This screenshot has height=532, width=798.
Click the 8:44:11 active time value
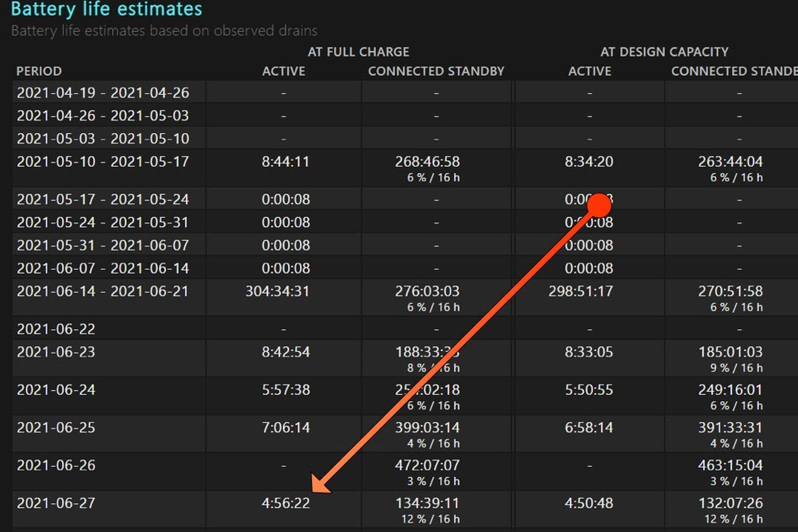coord(284,162)
